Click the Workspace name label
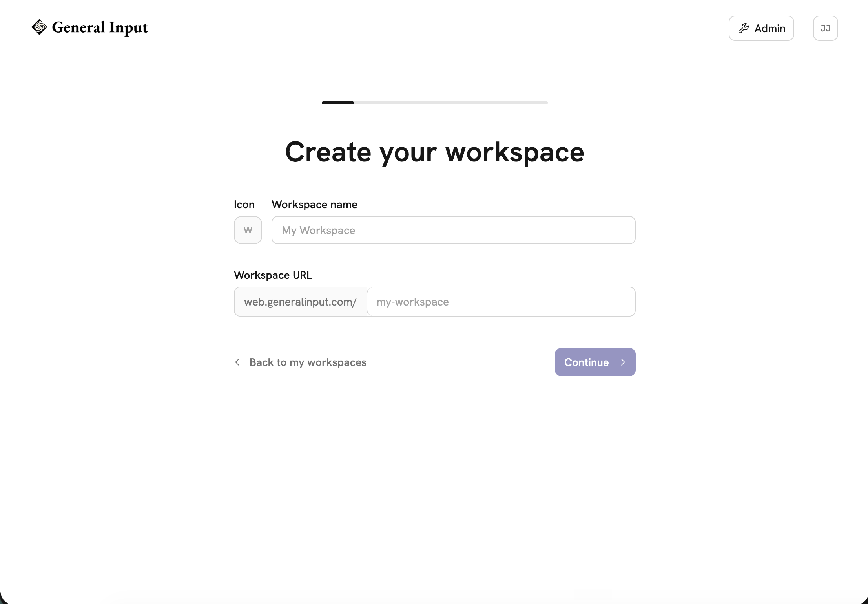Viewport: 868px width, 604px height. click(314, 205)
